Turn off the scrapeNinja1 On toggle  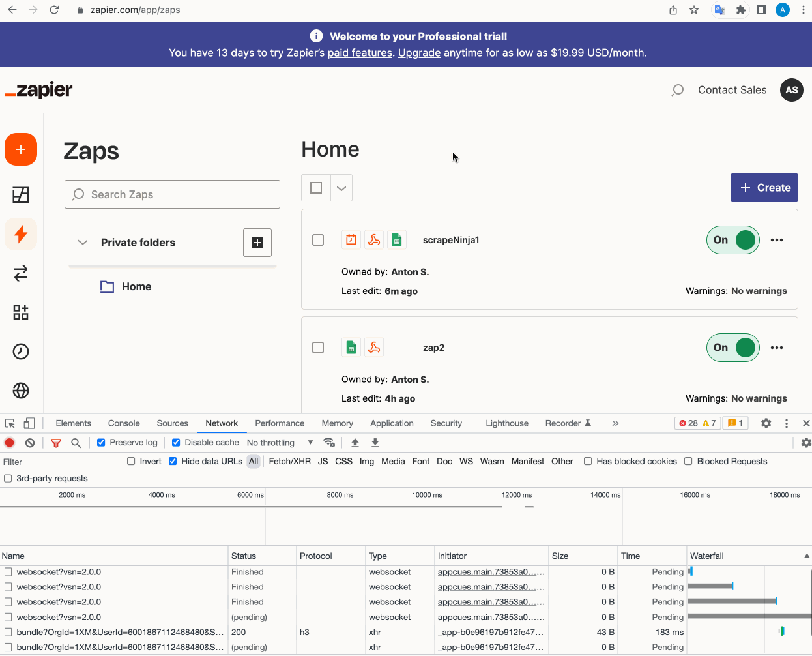coord(733,240)
